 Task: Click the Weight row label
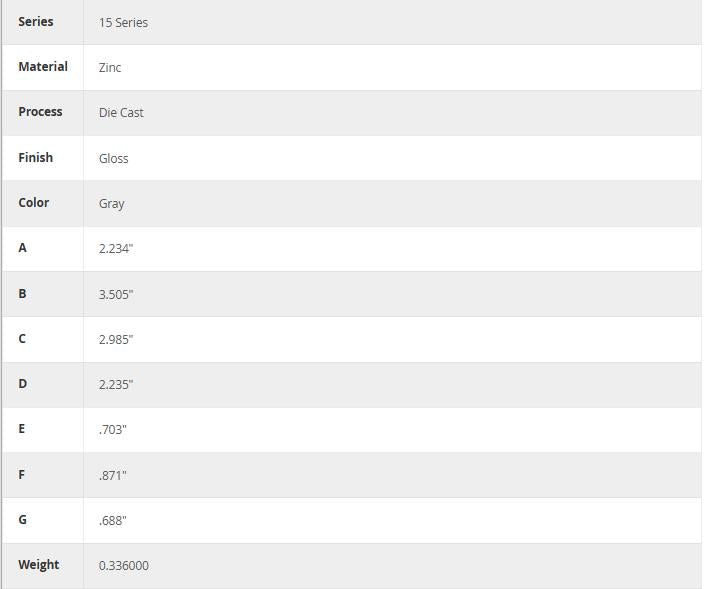[38, 564]
